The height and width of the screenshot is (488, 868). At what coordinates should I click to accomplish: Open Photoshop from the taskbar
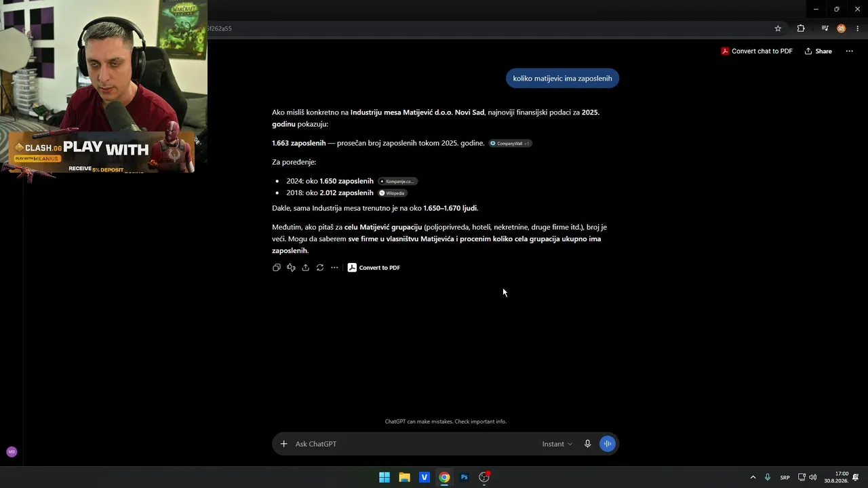465,477
